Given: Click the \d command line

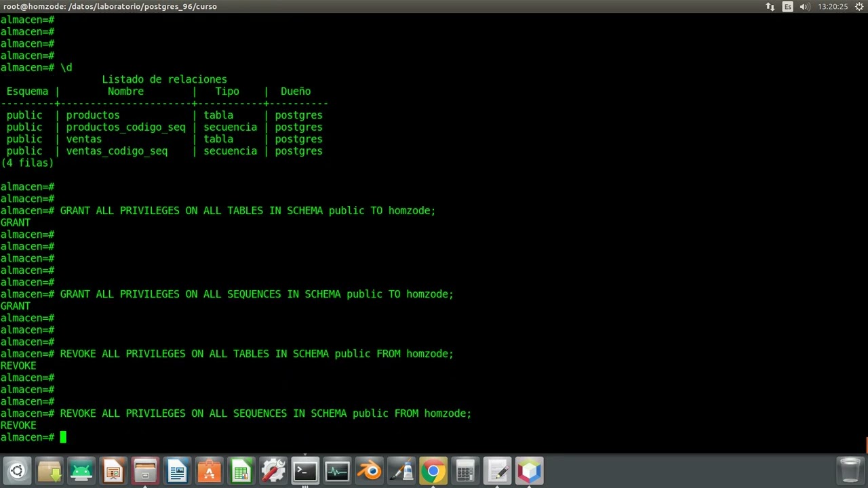Looking at the screenshot, I should pos(37,68).
